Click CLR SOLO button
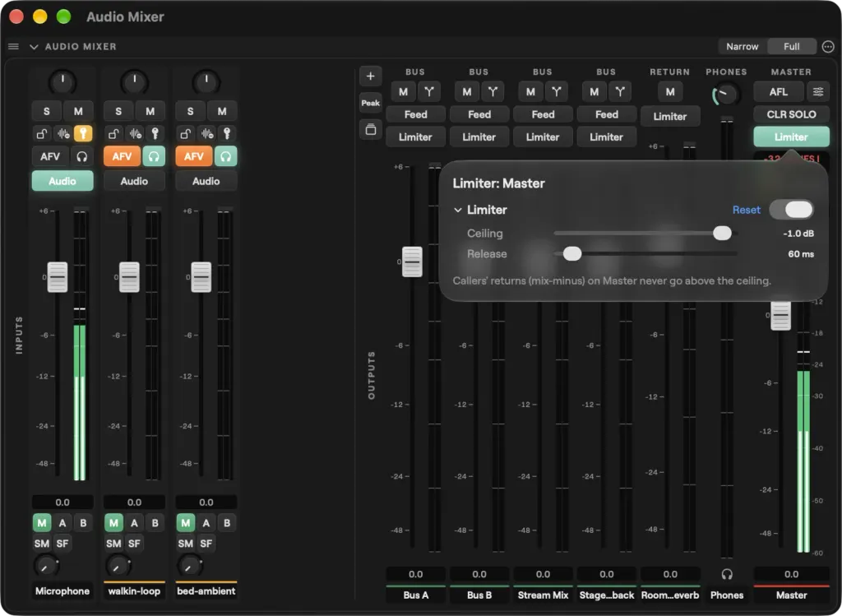The height and width of the screenshot is (616, 842). point(792,114)
